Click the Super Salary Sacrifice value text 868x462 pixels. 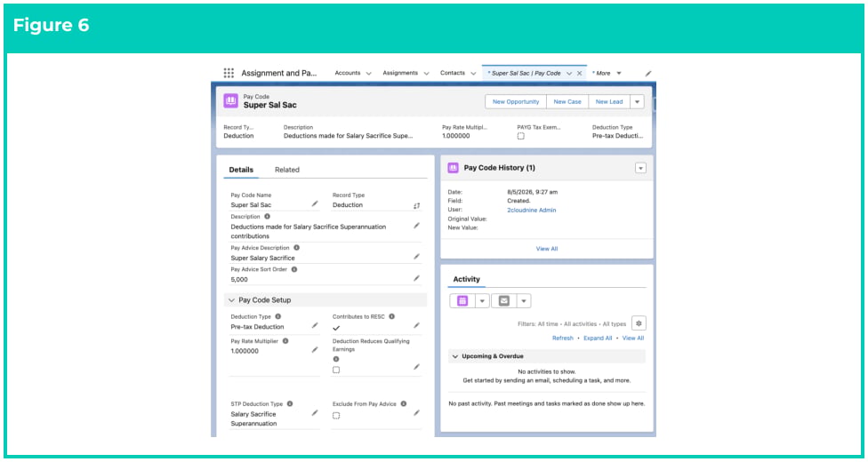(263, 258)
